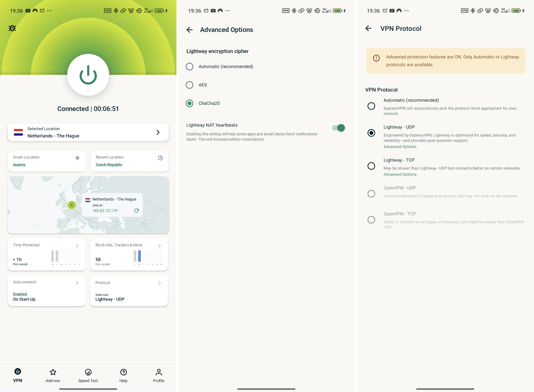The height and width of the screenshot is (392, 534).
Task: Refresh the VPN IP address
Action: coord(137,210)
